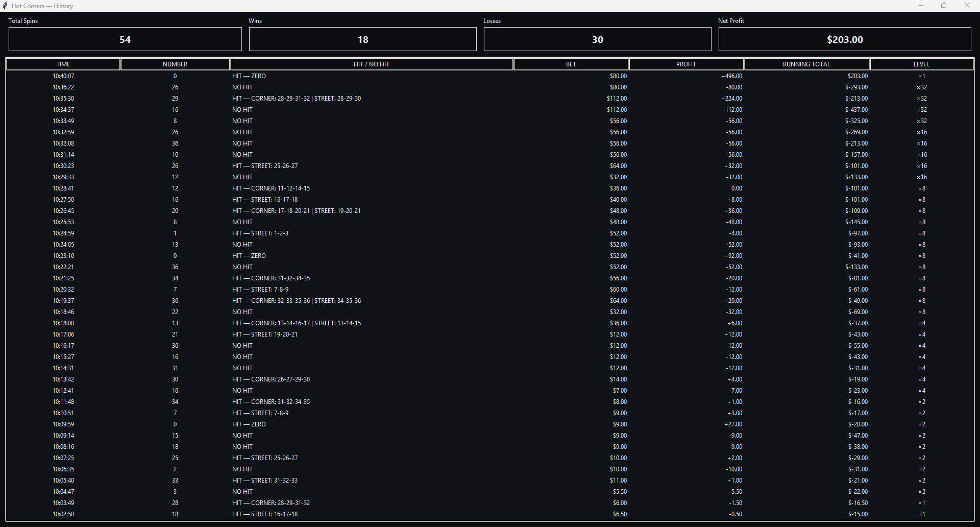This screenshot has height=527, width=980.
Task: Click 'HIT — CORNER: 11-12-14-15' cell
Action: tap(271, 188)
